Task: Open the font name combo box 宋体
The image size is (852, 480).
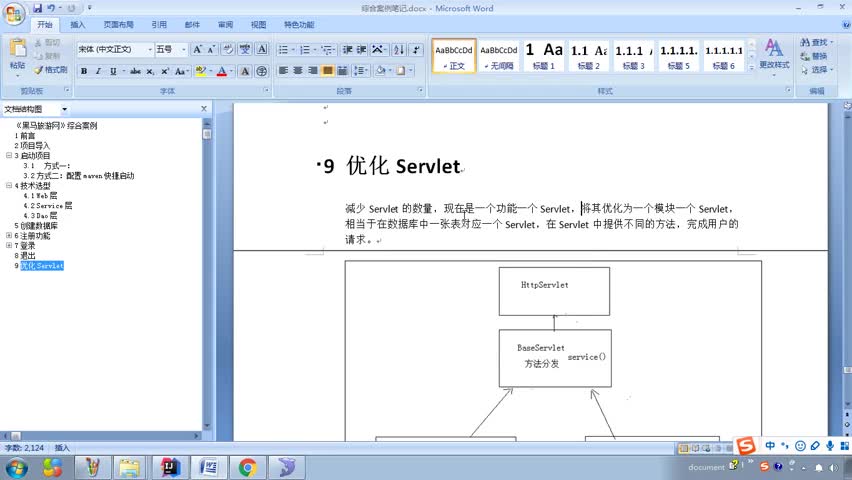Action: tap(115, 49)
